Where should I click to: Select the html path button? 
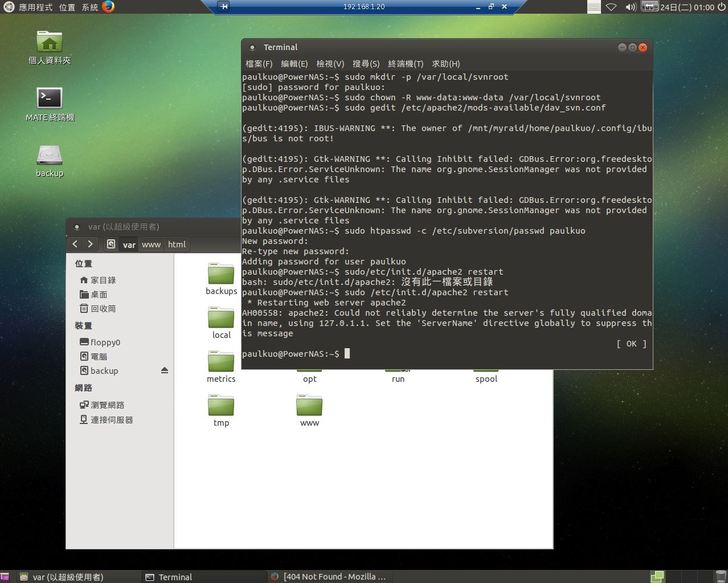pyautogui.click(x=177, y=245)
